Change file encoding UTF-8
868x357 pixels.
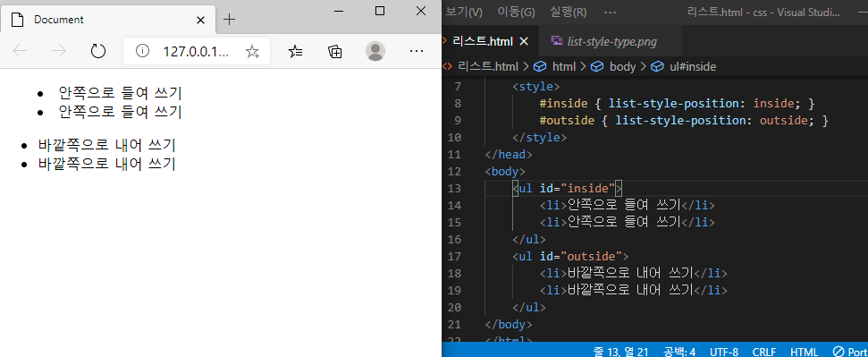[724, 352]
